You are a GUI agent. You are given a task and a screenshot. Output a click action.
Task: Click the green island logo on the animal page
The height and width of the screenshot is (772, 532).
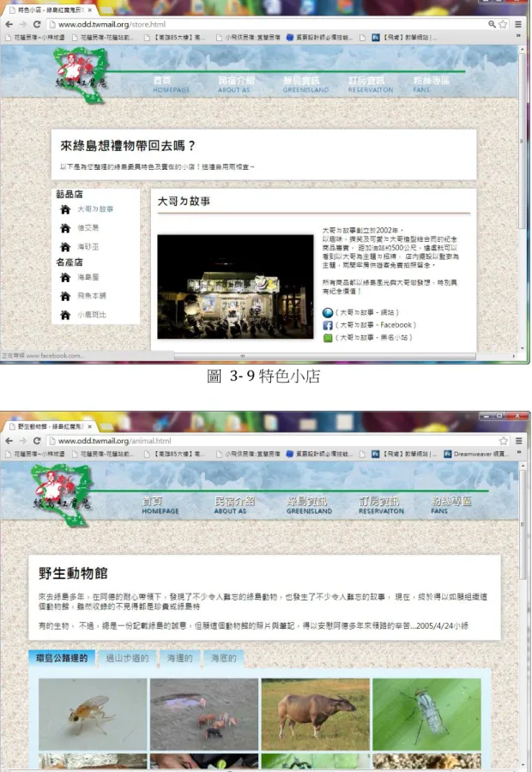(x=62, y=495)
